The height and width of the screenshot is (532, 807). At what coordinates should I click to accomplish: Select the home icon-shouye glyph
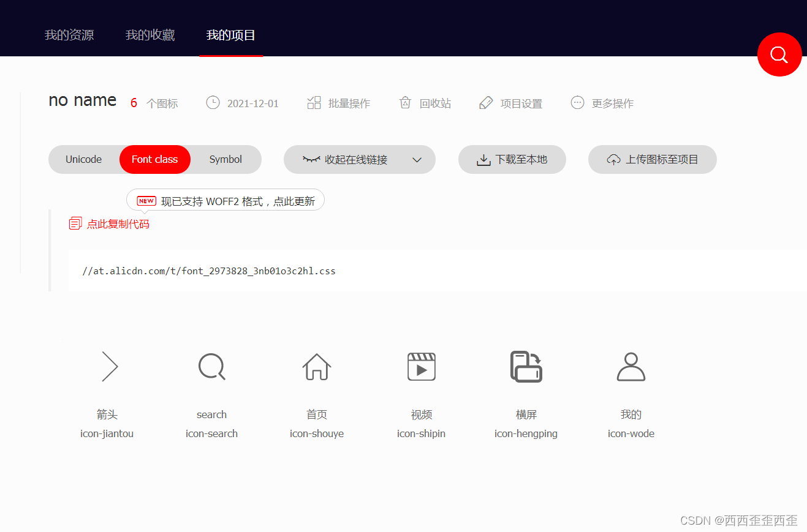tap(317, 366)
